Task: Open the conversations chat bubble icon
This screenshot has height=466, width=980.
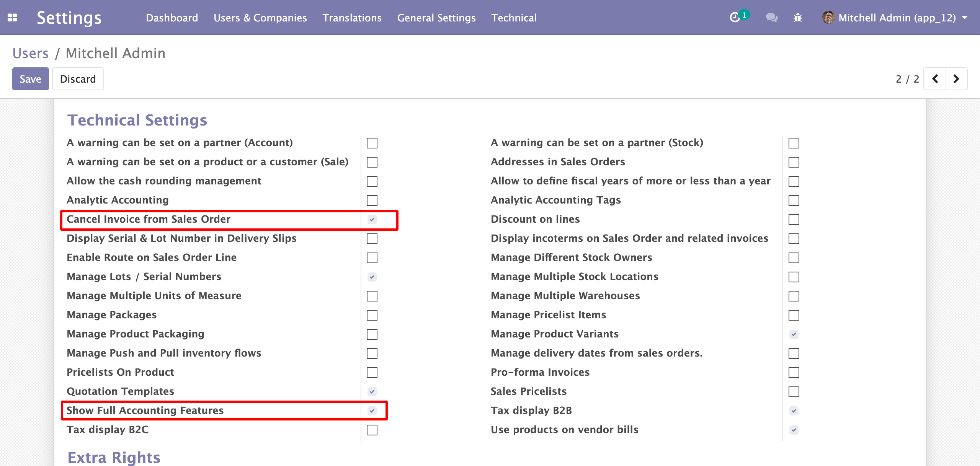Action: point(771,18)
